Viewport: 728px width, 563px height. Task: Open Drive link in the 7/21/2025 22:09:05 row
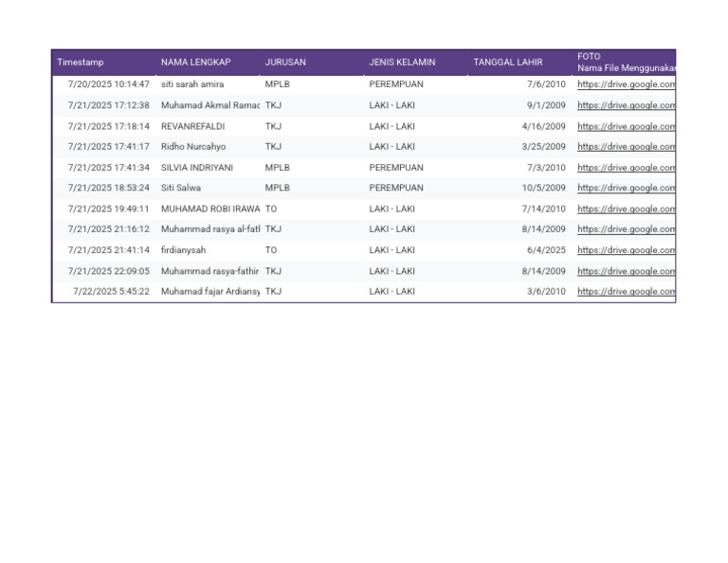[x=626, y=271]
